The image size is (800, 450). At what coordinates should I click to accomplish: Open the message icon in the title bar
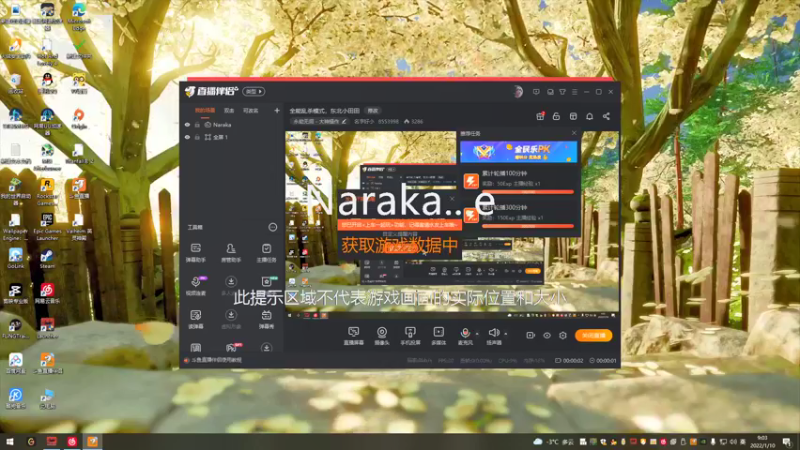pos(536,92)
